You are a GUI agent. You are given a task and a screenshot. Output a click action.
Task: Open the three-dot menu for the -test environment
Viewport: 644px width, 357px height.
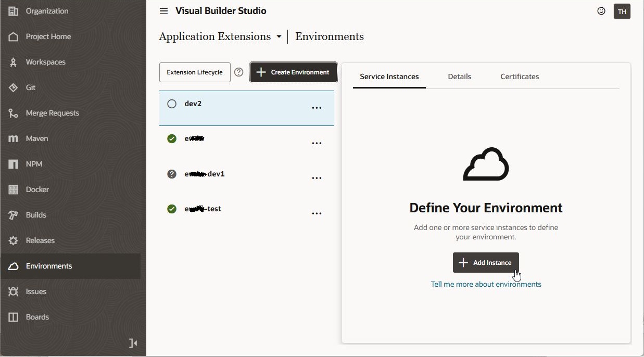pyautogui.click(x=317, y=213)
